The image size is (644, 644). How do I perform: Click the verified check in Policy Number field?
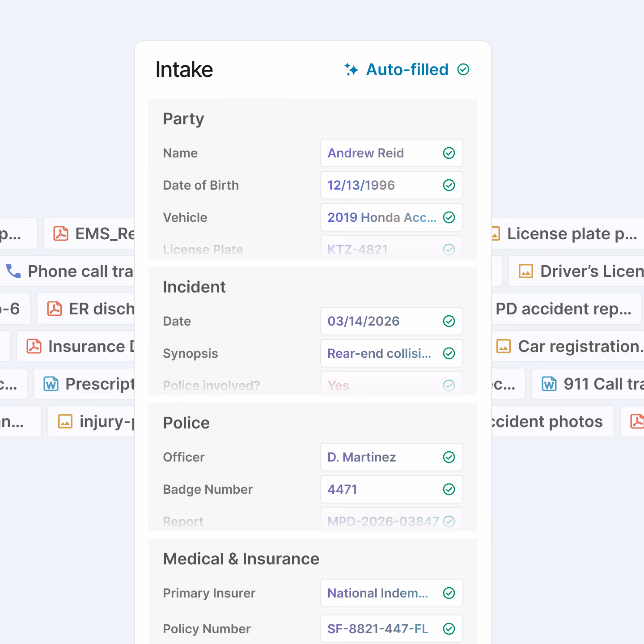(449, 629)
